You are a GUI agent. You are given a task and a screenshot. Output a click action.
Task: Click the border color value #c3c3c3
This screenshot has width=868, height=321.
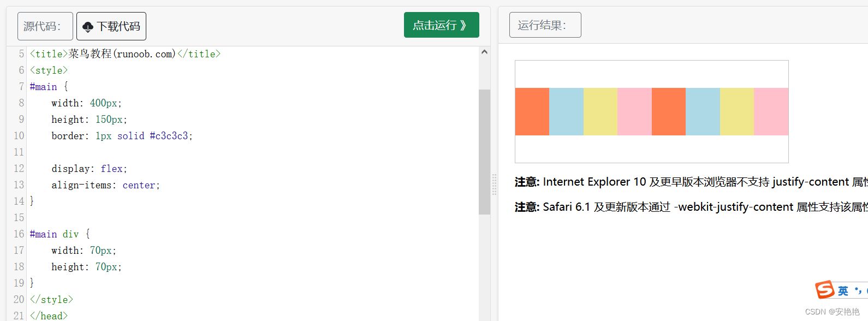169,136
